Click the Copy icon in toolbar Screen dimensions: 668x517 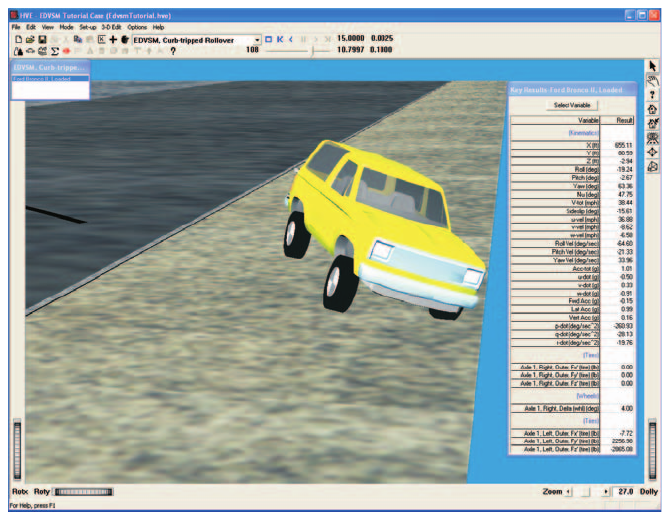pyautogui.click(x=78, y=40)
